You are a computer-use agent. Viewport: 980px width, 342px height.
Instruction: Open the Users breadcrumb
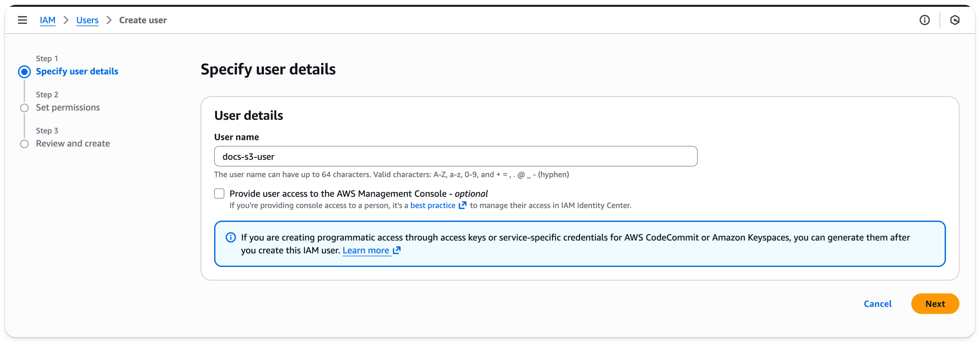[87, 20]
